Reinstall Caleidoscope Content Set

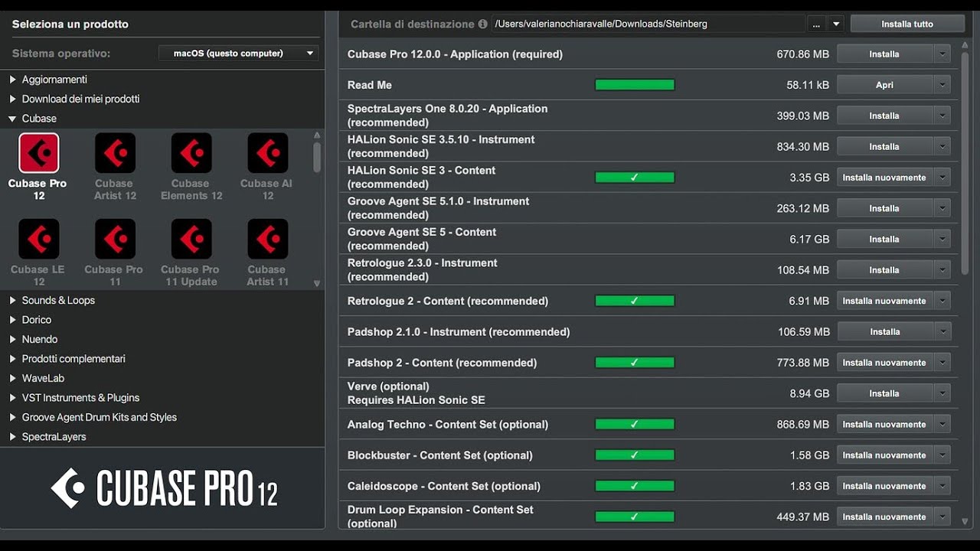point(884,486)
